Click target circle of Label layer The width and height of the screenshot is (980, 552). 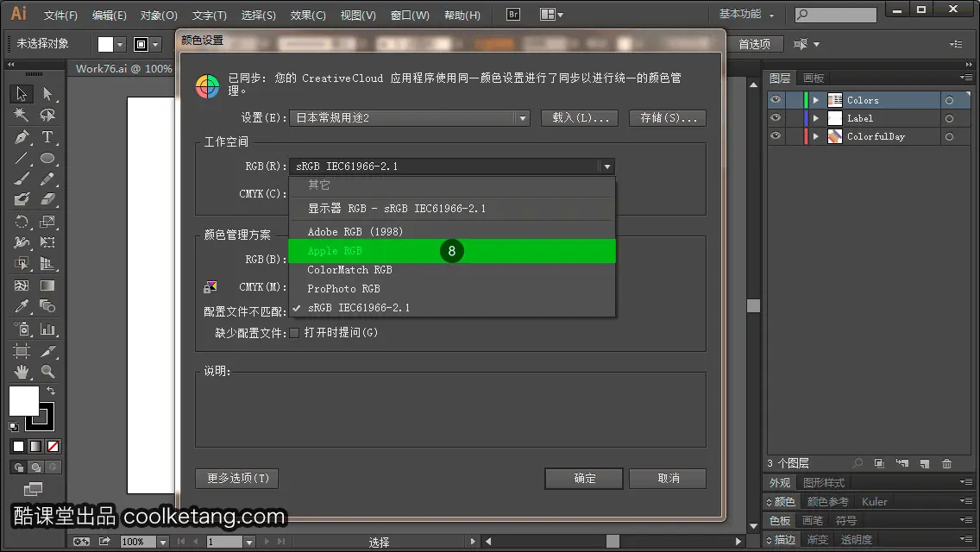[x=949, y=118]
